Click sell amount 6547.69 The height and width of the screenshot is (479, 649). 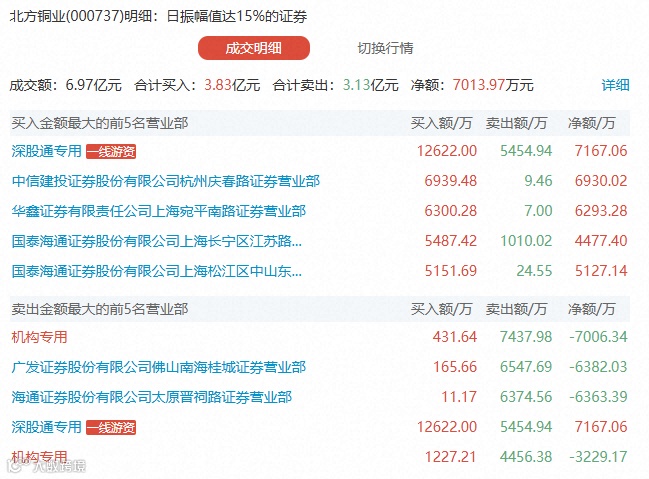point(526,367)
